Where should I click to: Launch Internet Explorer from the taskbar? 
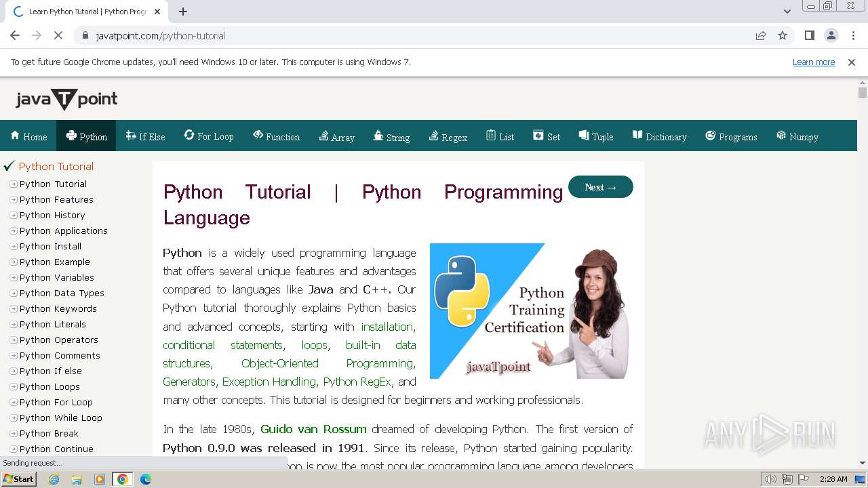(54, 479)
